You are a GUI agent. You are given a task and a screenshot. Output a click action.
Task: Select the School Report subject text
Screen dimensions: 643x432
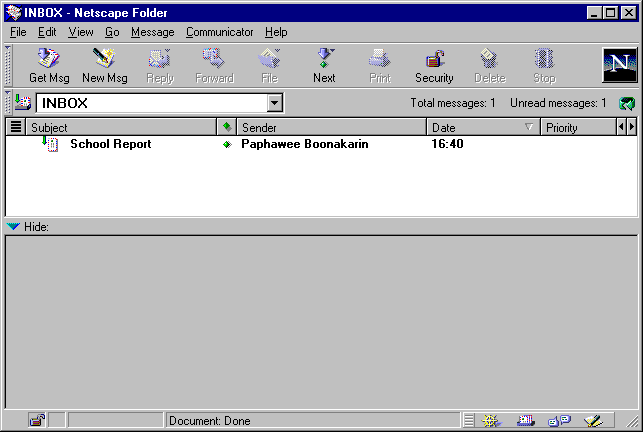click(x=111, y=144)
